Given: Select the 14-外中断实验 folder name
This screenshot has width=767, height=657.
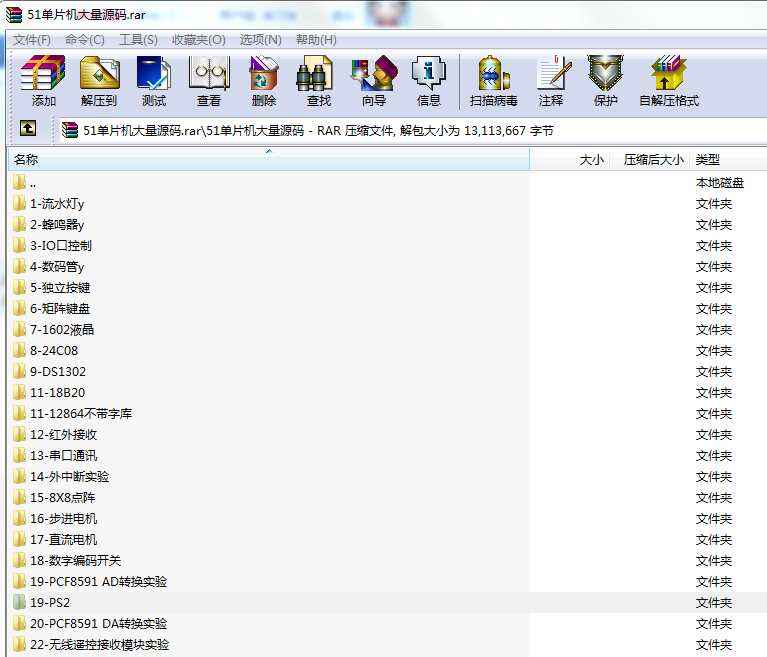Looking at the screenshot, I should [69, 476].
